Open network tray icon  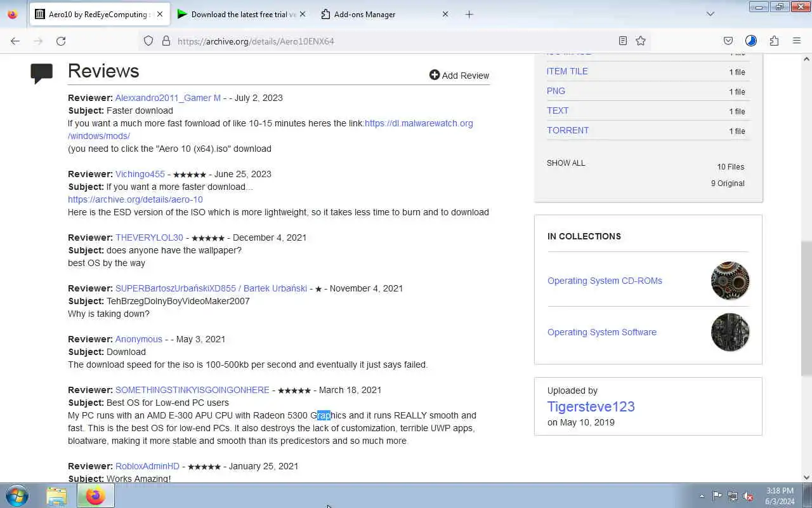pyautogui.click(x=733, y=496)
